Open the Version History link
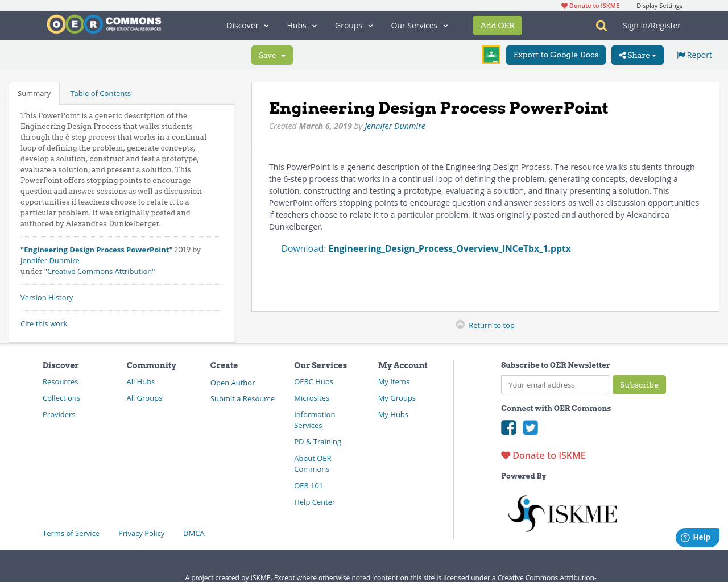This screenshot has height=582, width=728. (x=47, y=297)
